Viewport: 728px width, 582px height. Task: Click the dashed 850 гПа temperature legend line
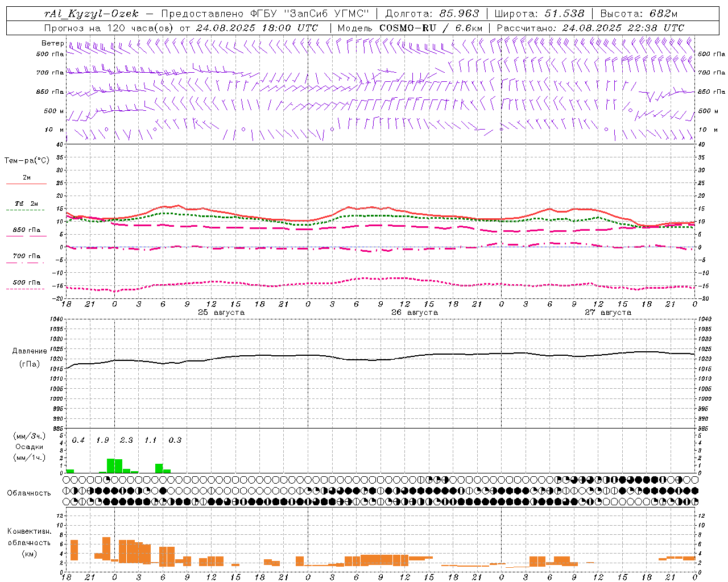coord(26,236)
